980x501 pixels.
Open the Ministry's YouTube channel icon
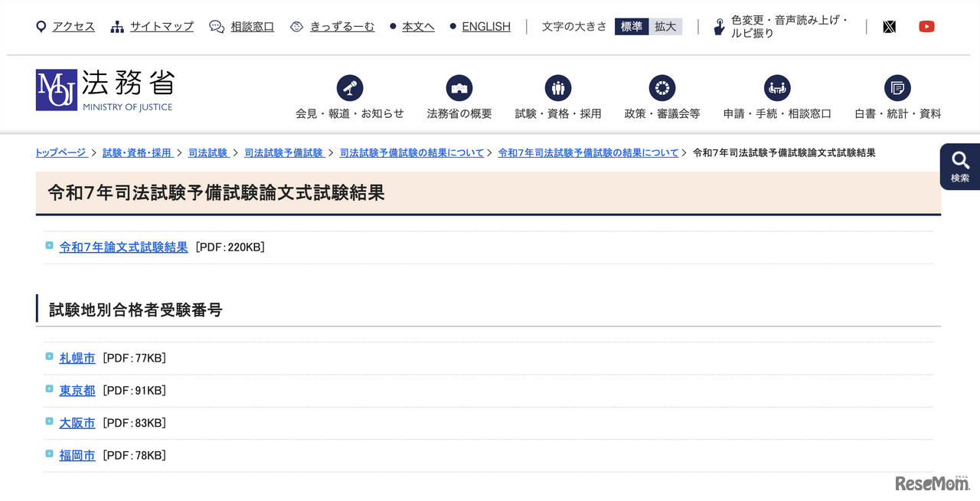click(x=926, y=26)
